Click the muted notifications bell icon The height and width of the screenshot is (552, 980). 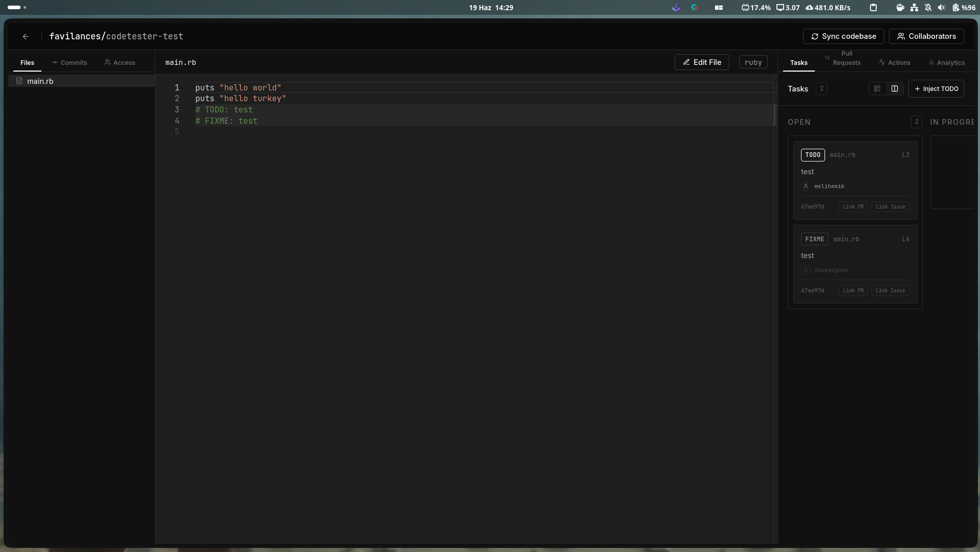(928, 8)
